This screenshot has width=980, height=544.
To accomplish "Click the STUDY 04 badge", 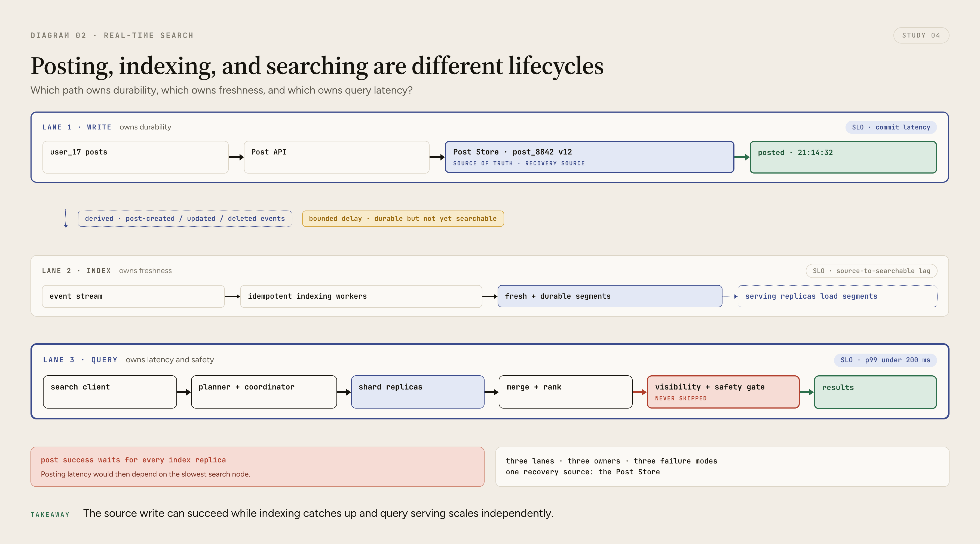I will coord(921,35).
